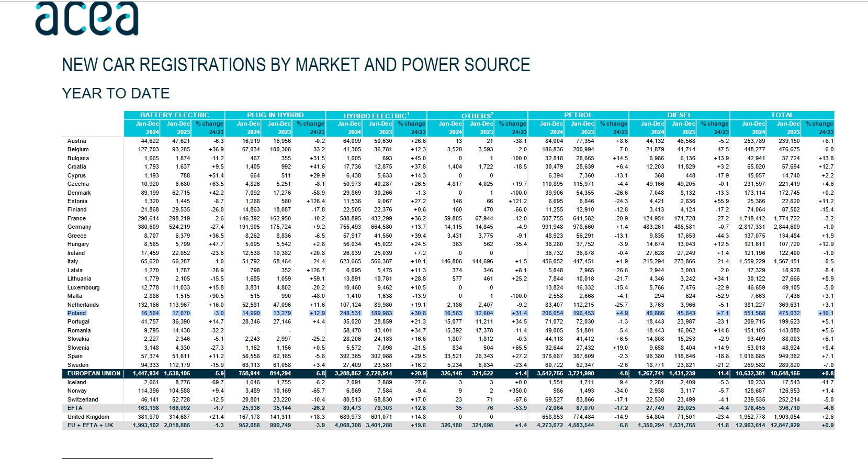Click the PETROL column group header
This screenshot has height=468, width=868.
pyautogui.click(x=578, y=115)
